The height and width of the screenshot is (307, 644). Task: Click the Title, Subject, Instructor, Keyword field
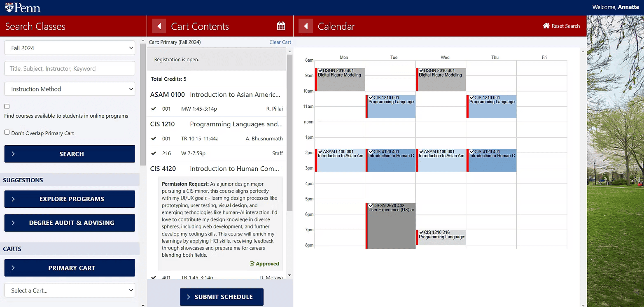(x=70, y=68)
